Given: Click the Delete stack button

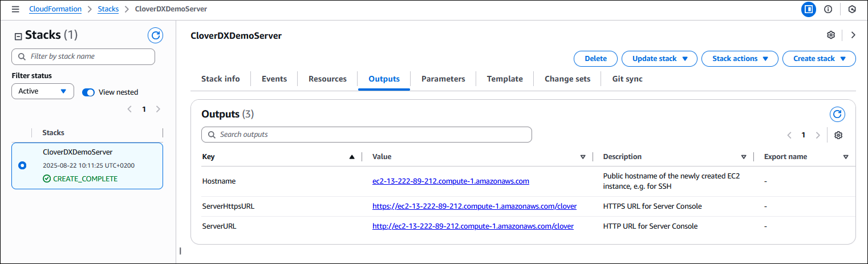Looking at the screenshot, I should click(595, 58).
